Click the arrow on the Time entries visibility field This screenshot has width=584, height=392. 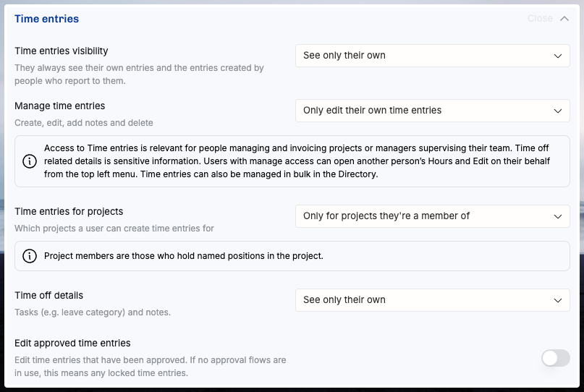click(557, 56)
